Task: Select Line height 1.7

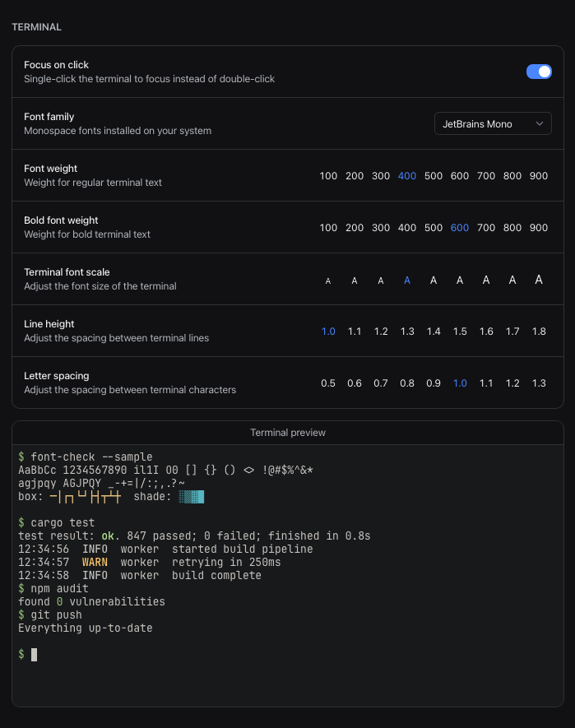Action: 512,332
